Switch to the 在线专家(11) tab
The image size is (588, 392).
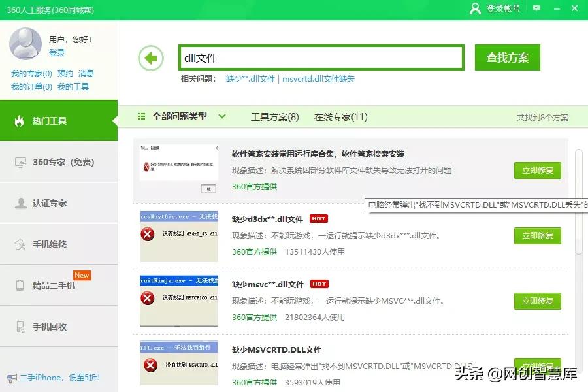(x=341, y=116)
